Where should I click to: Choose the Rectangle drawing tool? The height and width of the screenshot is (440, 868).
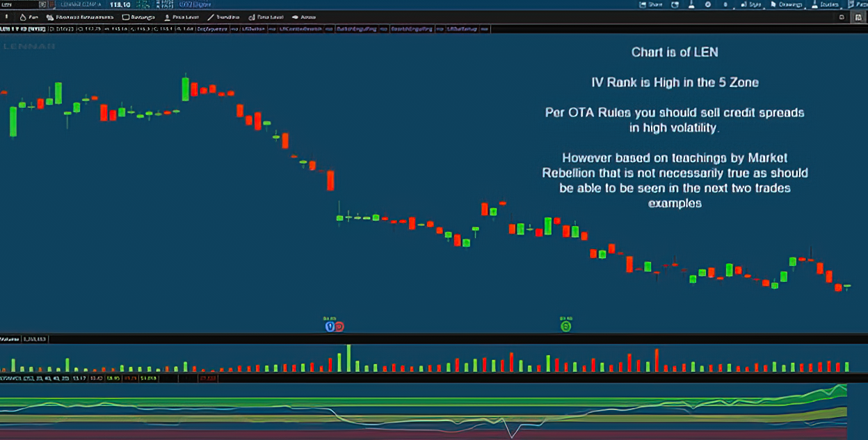point(139,16)
